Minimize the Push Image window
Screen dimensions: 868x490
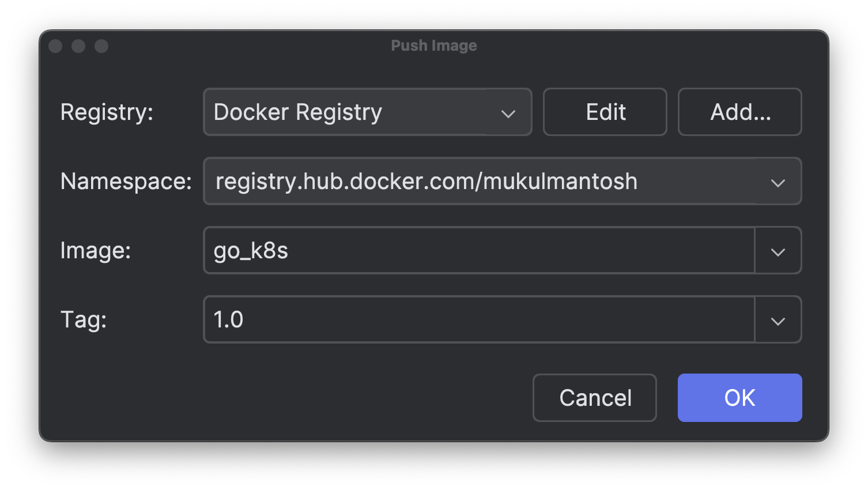[x=78, y=46]
